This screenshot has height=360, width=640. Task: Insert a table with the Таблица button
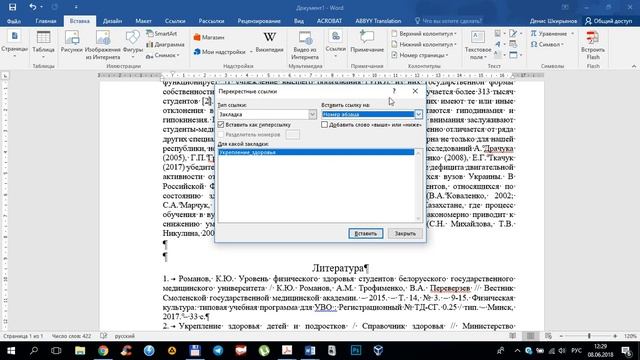(43, 45)
